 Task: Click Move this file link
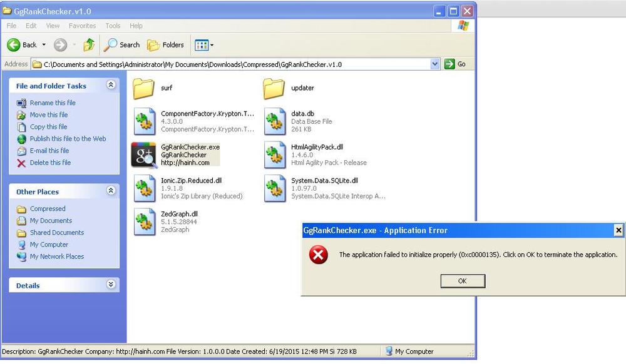pyautogui.click(x=49, y=114)
